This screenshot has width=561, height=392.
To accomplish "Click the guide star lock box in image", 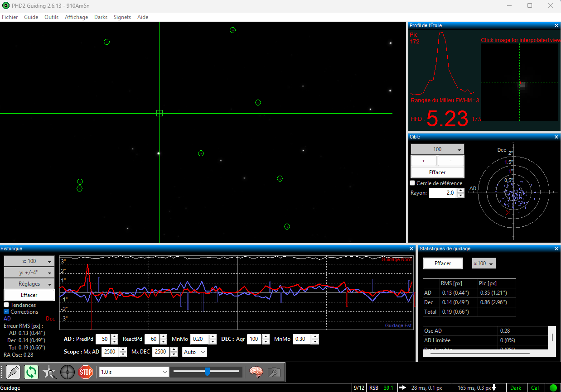I will (160, 113).
